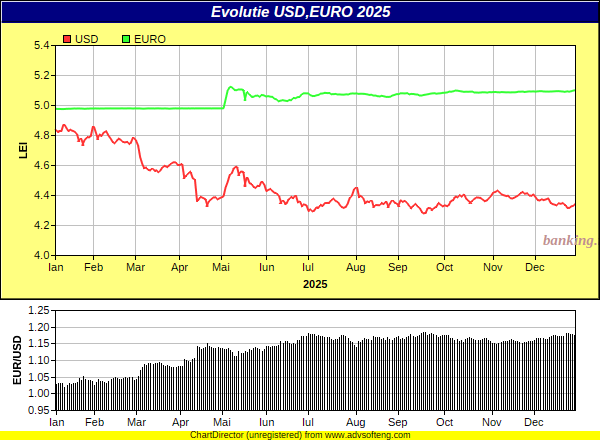Click the 5.2 value on LEI axis

(42, 75)
